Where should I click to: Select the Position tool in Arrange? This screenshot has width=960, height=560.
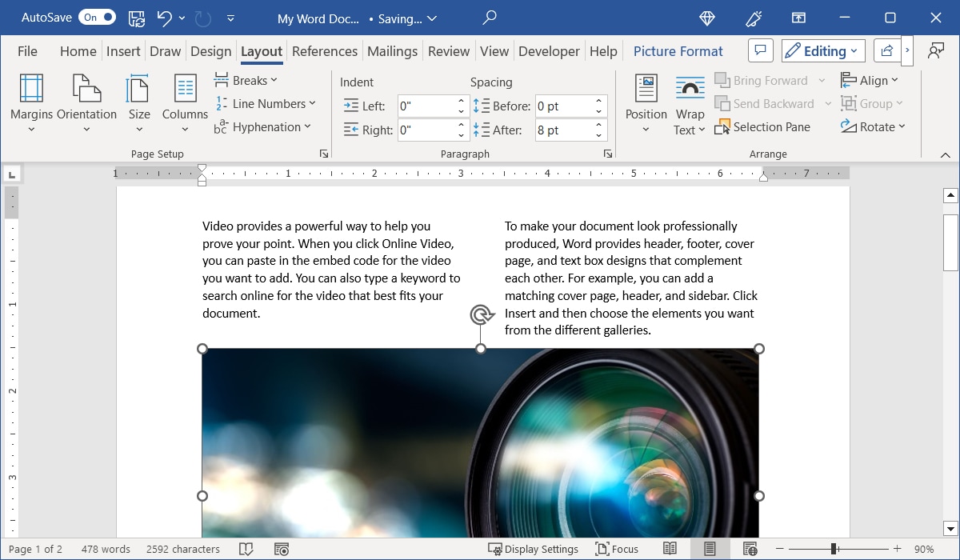pos(645,102)
